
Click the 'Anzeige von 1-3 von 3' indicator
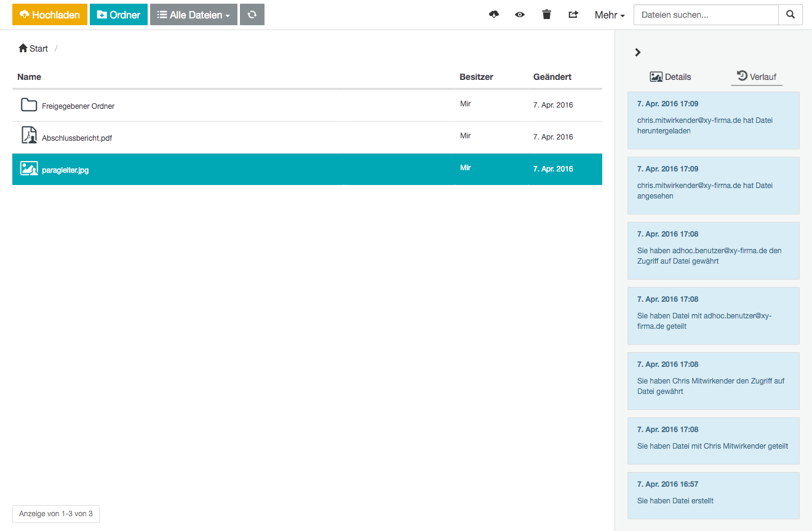[x=56, y=514]
